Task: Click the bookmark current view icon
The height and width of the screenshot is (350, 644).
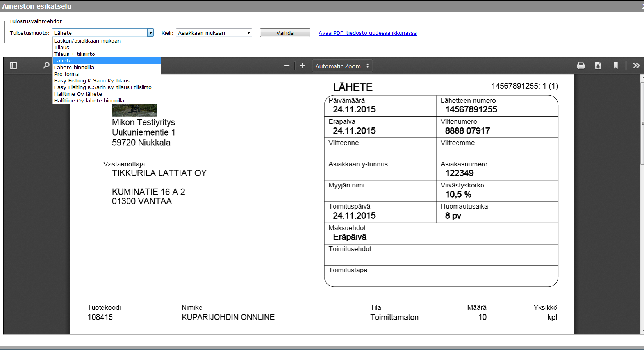Action: click(615, 66)
